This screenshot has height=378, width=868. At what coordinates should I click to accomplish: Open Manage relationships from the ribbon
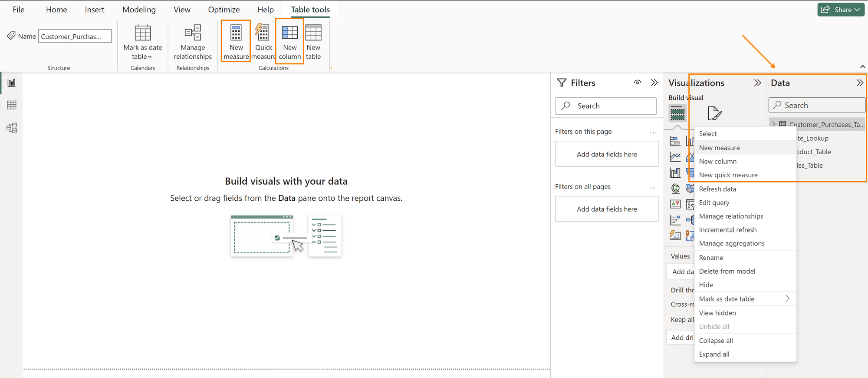(193, 42)
